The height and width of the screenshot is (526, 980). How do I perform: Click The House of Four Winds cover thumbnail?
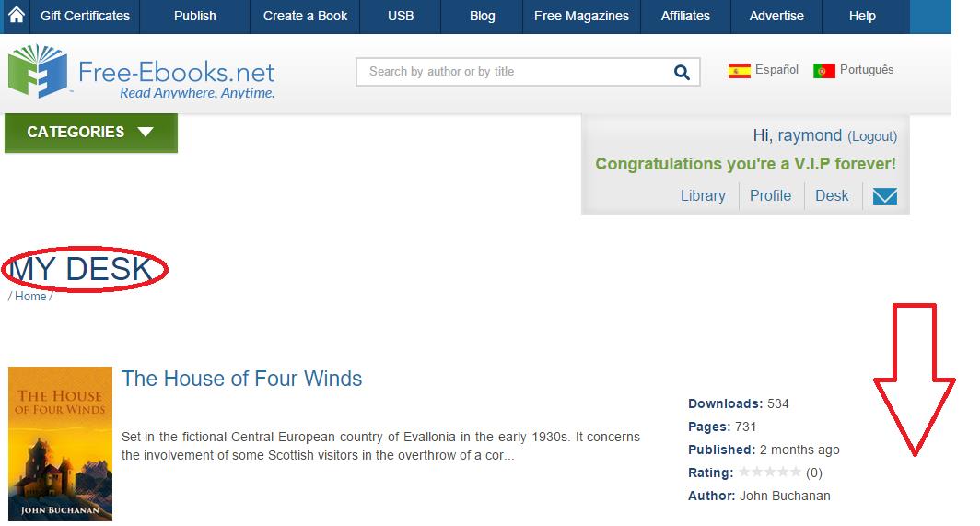pos(60,444)
